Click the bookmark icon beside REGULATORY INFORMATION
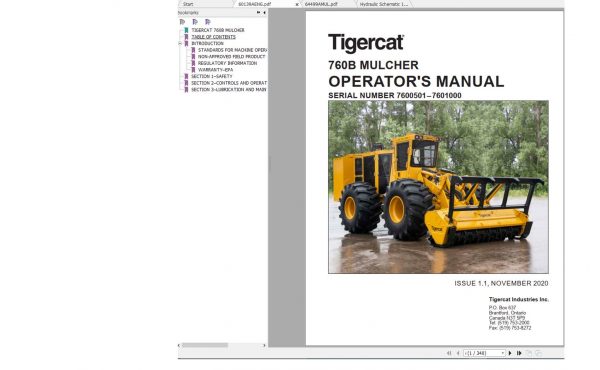This screenshot has width=600, height=370. 193,63
